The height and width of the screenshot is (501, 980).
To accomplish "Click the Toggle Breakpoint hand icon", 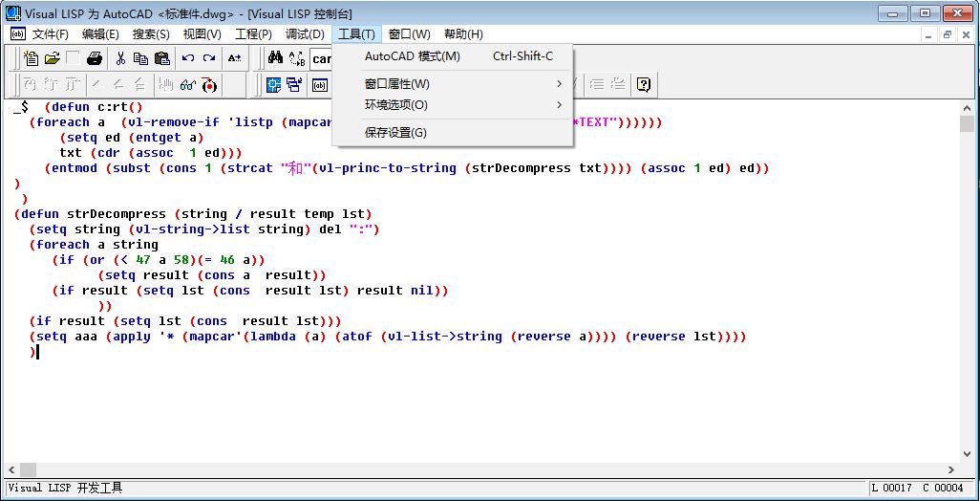I will [x=165, y=84].
